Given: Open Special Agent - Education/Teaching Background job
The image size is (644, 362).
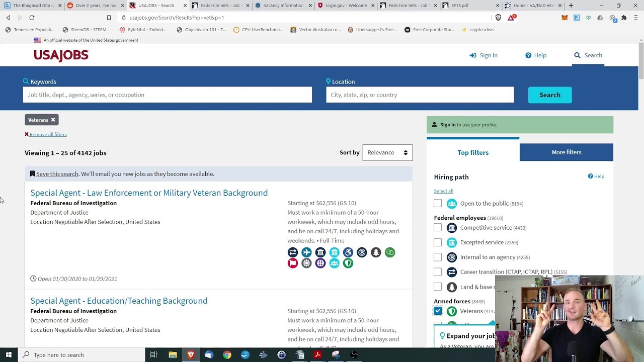Looking at the screenshot, I should pos(119,301).
